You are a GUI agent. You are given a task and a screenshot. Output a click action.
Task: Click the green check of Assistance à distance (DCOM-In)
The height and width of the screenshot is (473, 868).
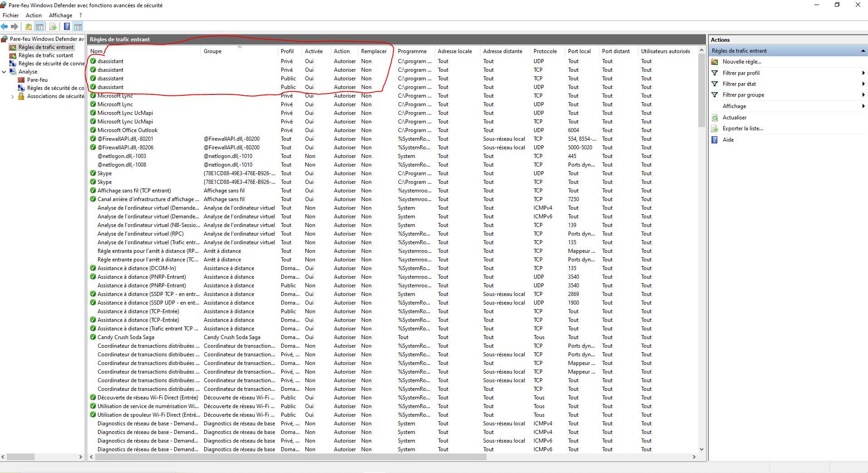coord(93,268)
